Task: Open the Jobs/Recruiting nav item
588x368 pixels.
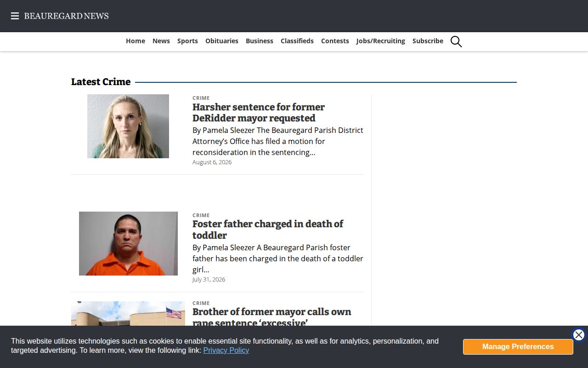Action: [381, 41]
